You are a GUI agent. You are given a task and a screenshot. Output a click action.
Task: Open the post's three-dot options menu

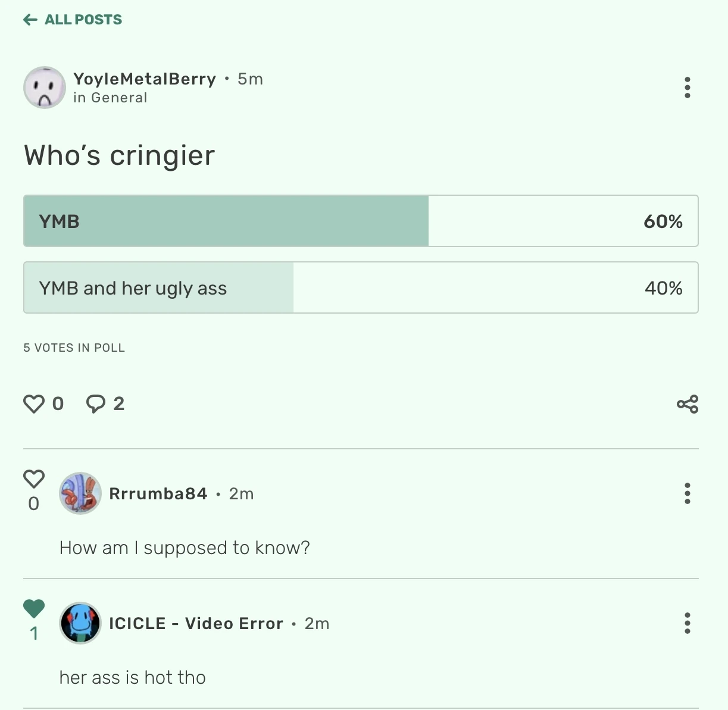click(x=688, y=87)
